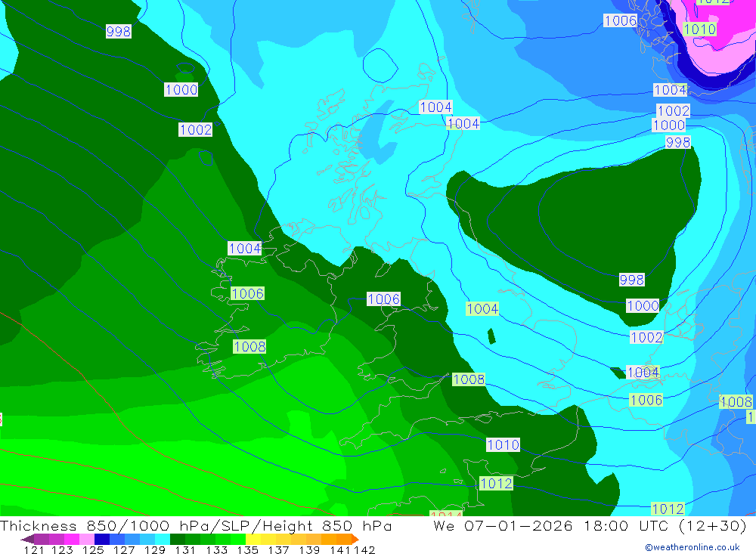Click the orange arrow tip ending the legend

pos(355,539)
